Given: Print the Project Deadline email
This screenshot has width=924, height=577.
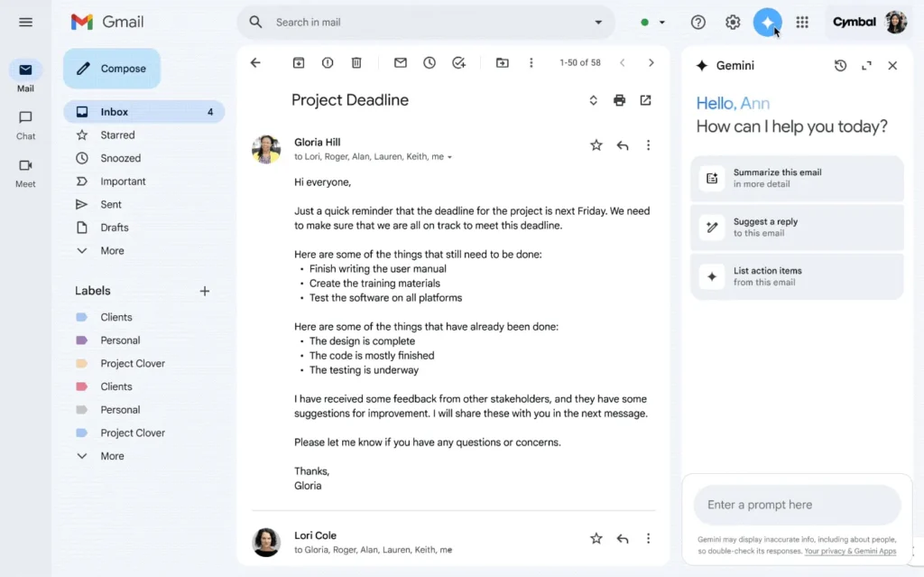Looking at the screenshot, I should coord(619,99).
